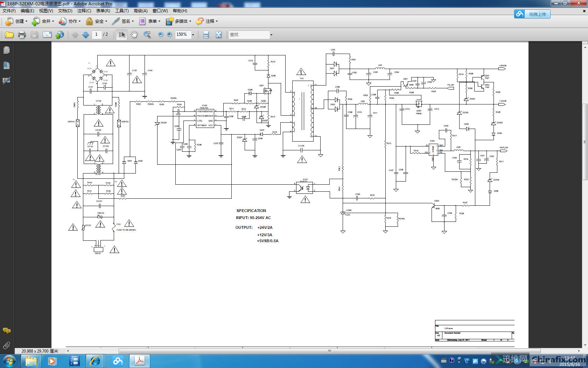Go to next page with down arrow
Screen dimensions: 588x368
coord(85,35)
